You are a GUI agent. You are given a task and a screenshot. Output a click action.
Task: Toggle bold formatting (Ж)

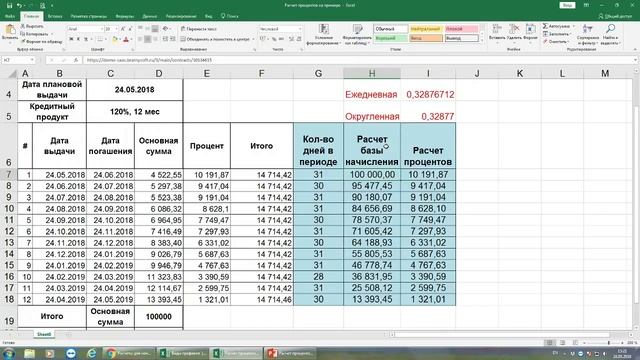pos(71,39)
